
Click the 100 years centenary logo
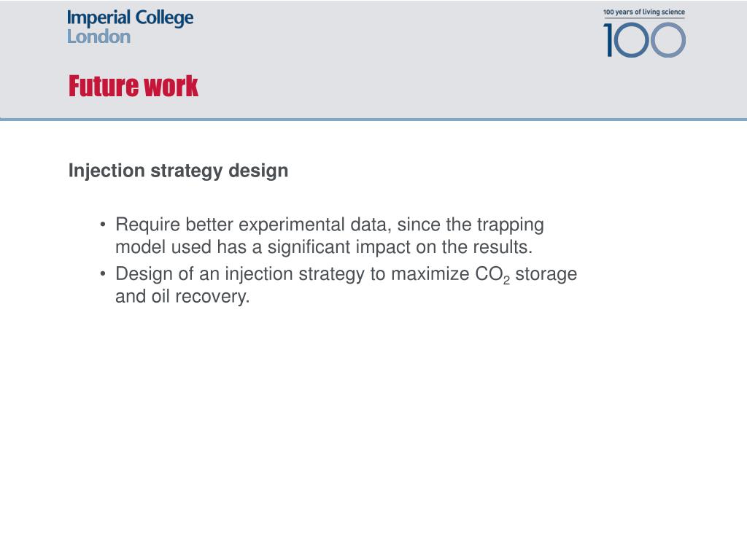[x=644, y=32]
